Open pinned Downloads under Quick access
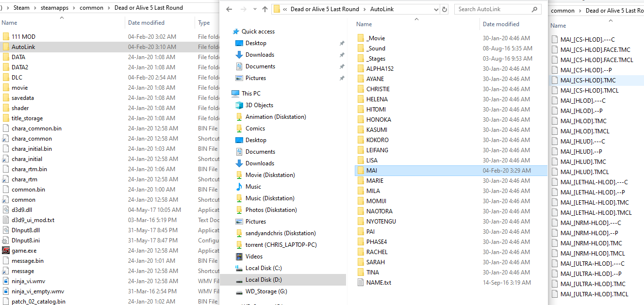 click(260, 55)
